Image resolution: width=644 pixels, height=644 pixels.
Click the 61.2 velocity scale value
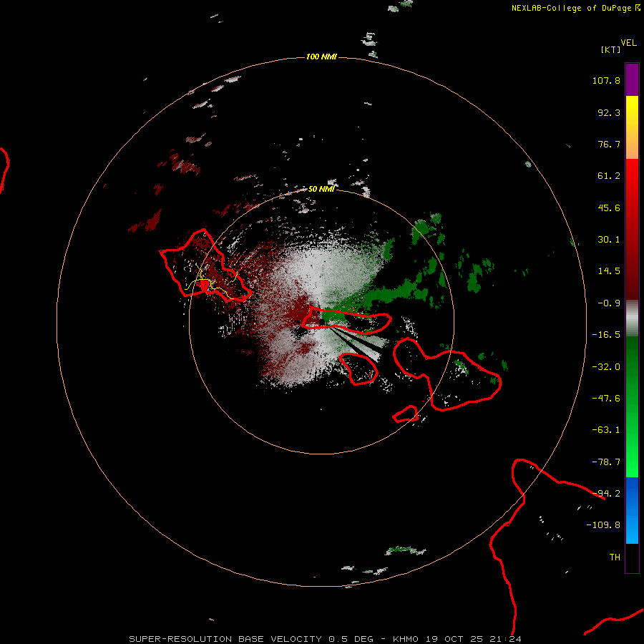(x=609, y=176)
